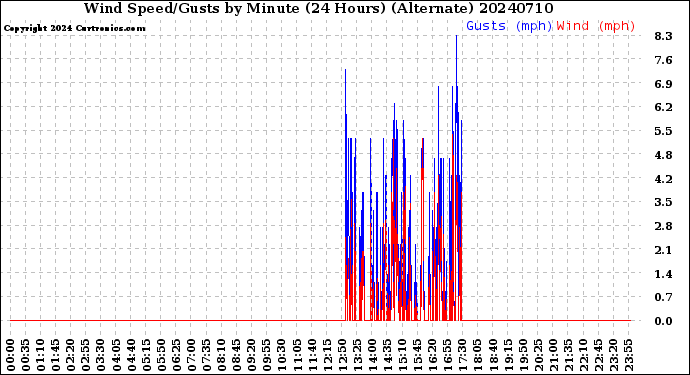Click the 4.8 y-axis value
The image size is (690, 375).
click(x=664, y=155)
